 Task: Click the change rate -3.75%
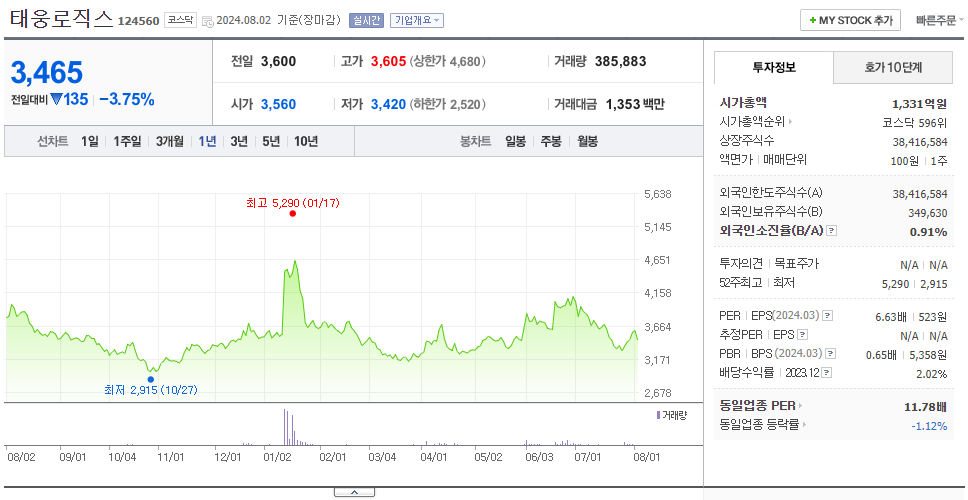pyautogui.click(x=127, y=99)
